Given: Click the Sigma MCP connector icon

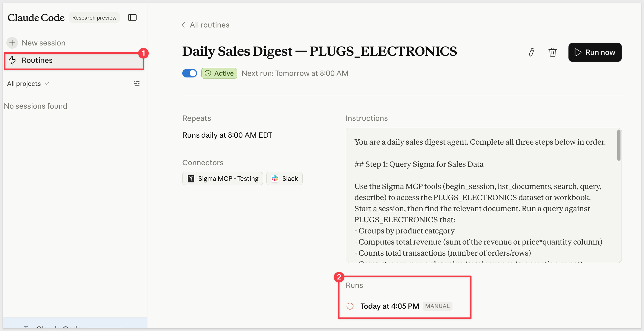Looking at the screenshot, I should coord(191,179).
